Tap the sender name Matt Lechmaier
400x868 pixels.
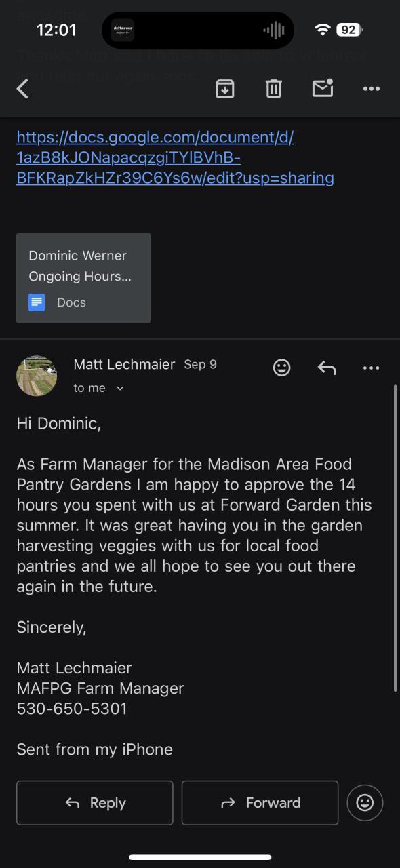[124, 364]
